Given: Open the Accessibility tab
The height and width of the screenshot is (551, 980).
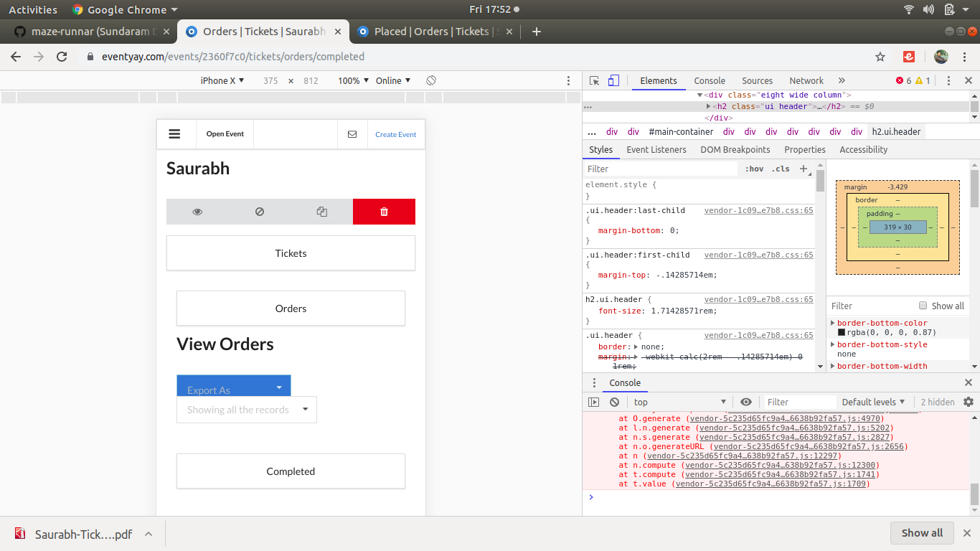Looking at the screenshot, I should coord(864,150).
